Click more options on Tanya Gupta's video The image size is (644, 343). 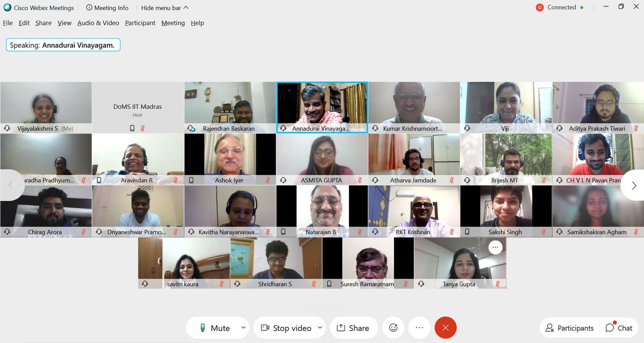point(495,247)
